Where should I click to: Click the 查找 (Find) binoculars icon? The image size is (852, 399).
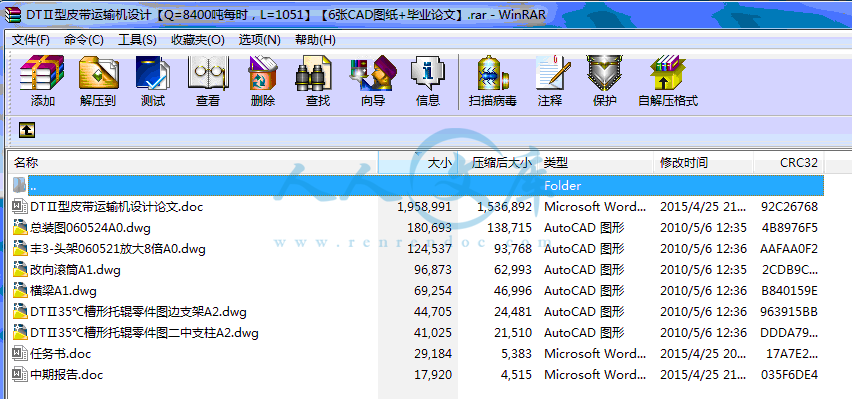(313, 73)
